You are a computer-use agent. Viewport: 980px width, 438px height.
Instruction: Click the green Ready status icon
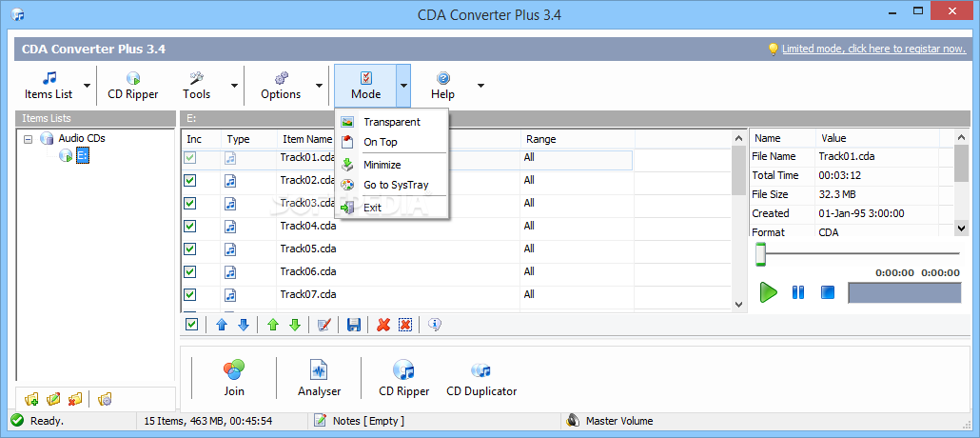17,421
